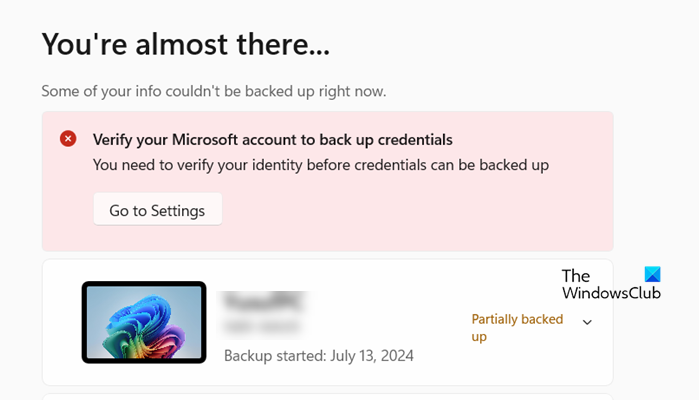Click the word 'Partially' in orange status
Screen dimensions: 699x400
[x=496, y=319]
